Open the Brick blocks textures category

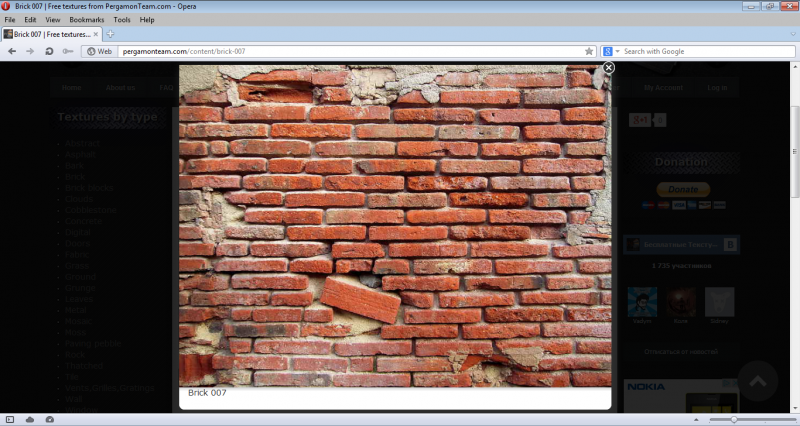pyautogui.click(x=89, y=188)
